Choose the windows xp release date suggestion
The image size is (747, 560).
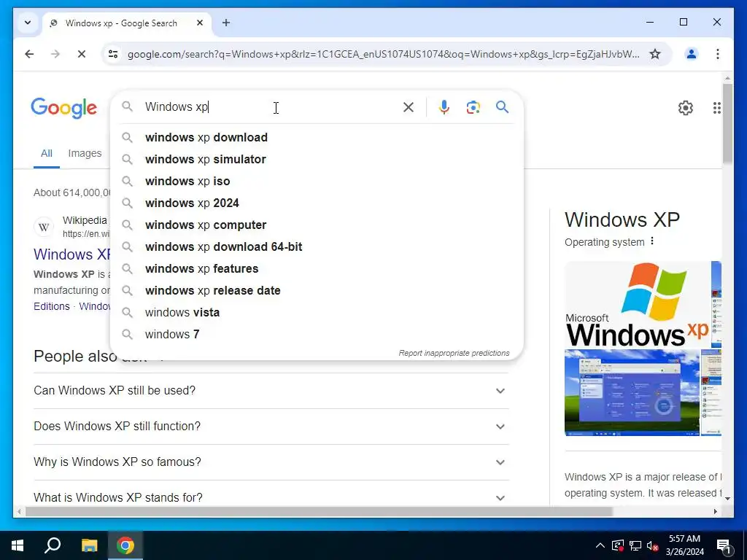[x=317, y=290]
